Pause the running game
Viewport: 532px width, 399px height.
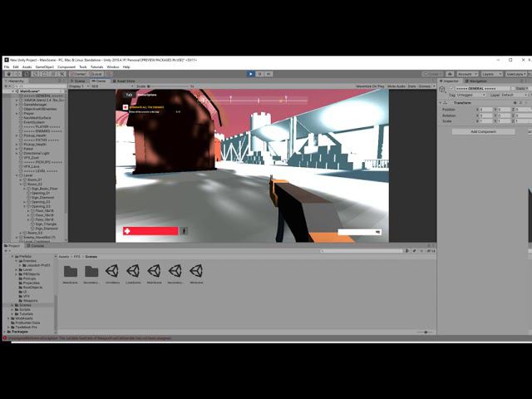point(259,74)
